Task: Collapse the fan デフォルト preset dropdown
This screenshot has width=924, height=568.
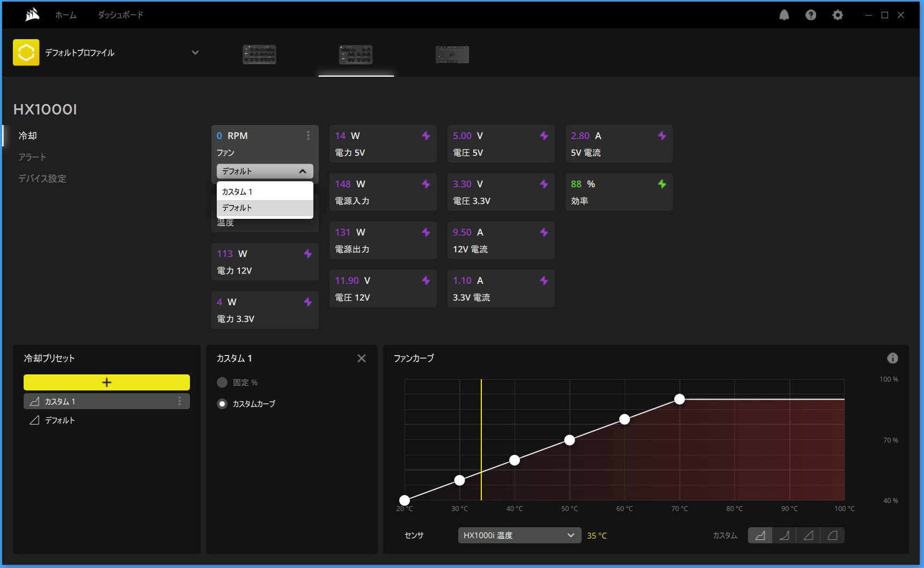Action: 265,171
